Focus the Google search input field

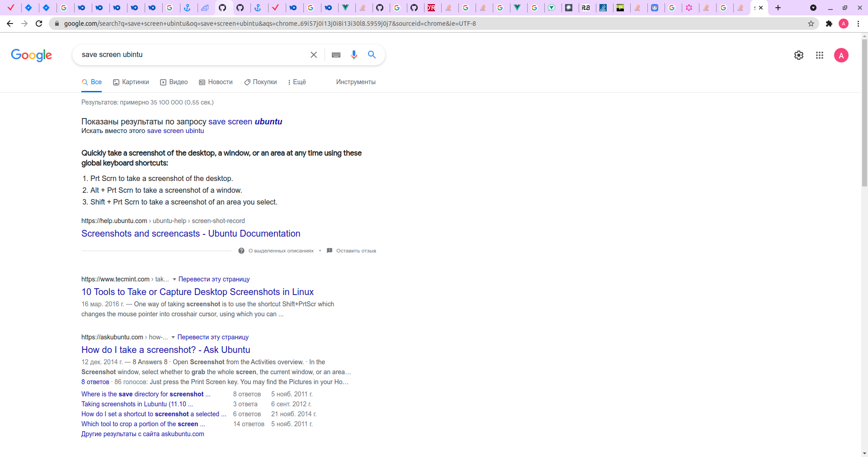(192, 55)
